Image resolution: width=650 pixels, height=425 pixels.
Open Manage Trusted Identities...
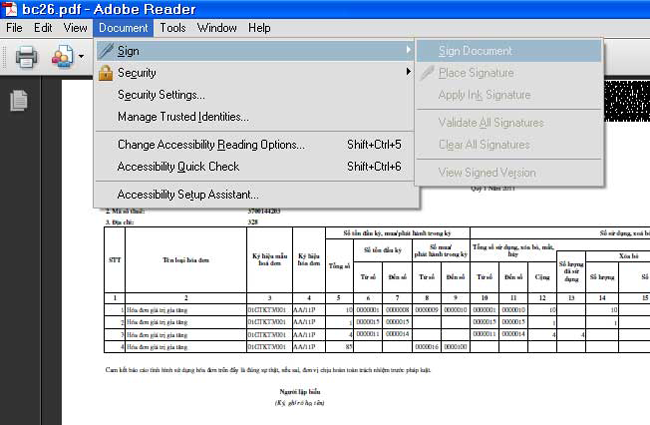coord(255,117)
